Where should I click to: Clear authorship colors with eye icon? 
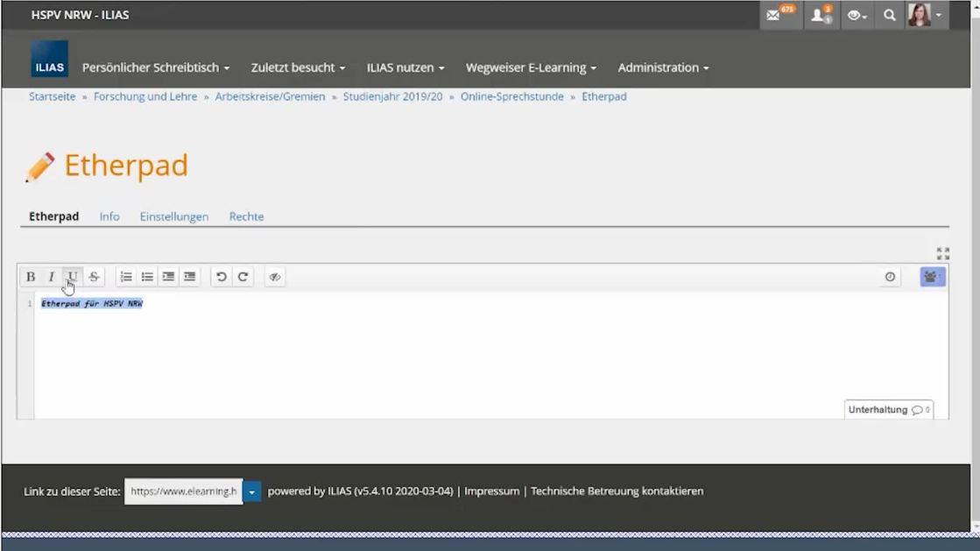[x=275, y=277]
